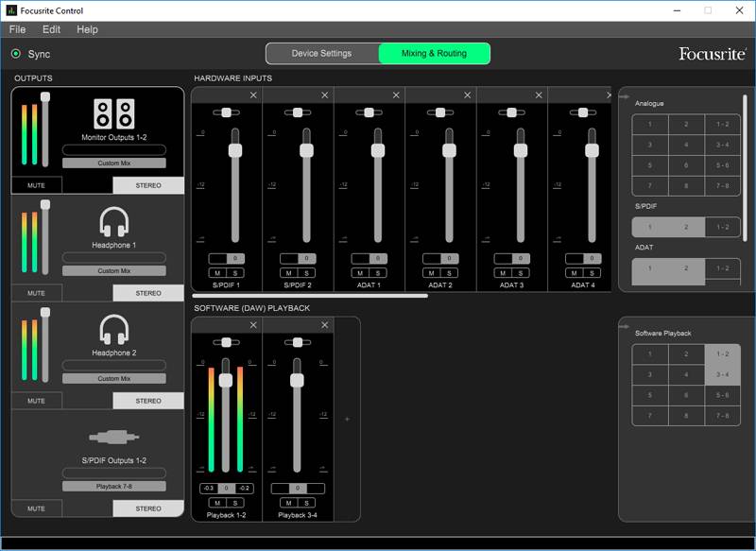Select the Headphone 1 icon
The width and height of the screenshot is (756, 551).
click(113, 222)
